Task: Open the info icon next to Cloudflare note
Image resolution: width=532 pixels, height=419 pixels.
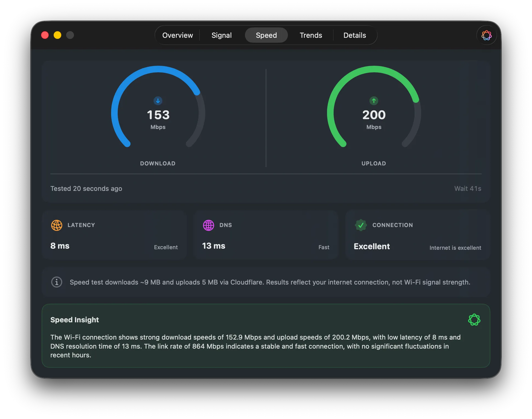Action: [x=57, y=282]
